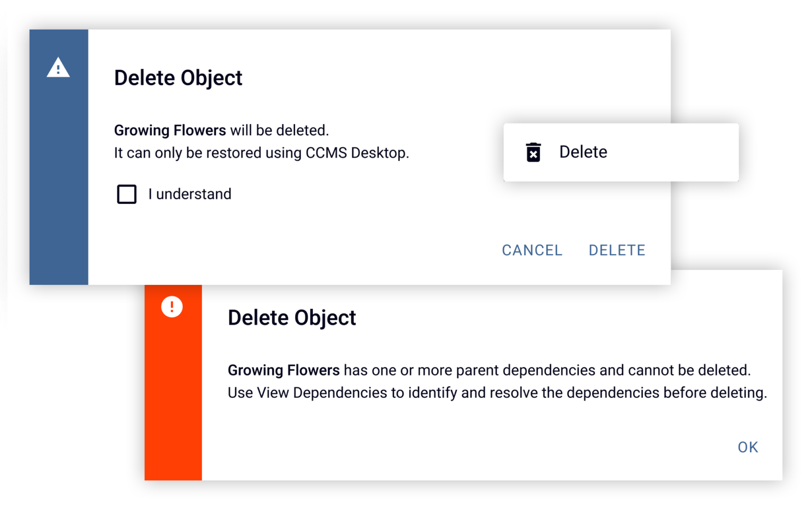This screenshot has width=812, height=512.
Task: Choose Delete from the context menu
Action: (x=621, y=152)
